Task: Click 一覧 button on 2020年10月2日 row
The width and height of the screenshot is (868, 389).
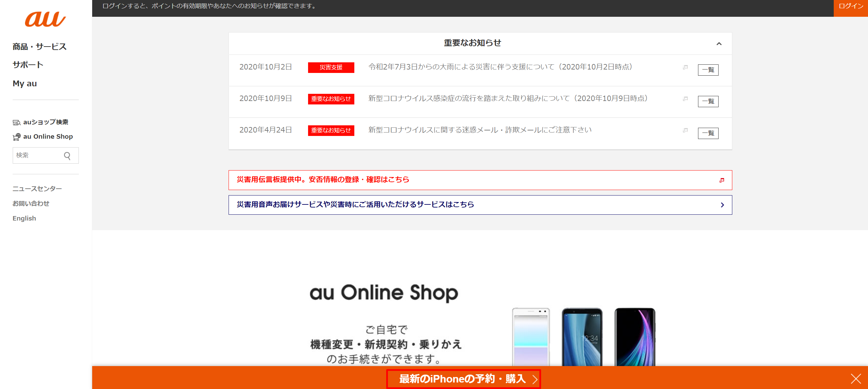Action: [x=708, y=70]
